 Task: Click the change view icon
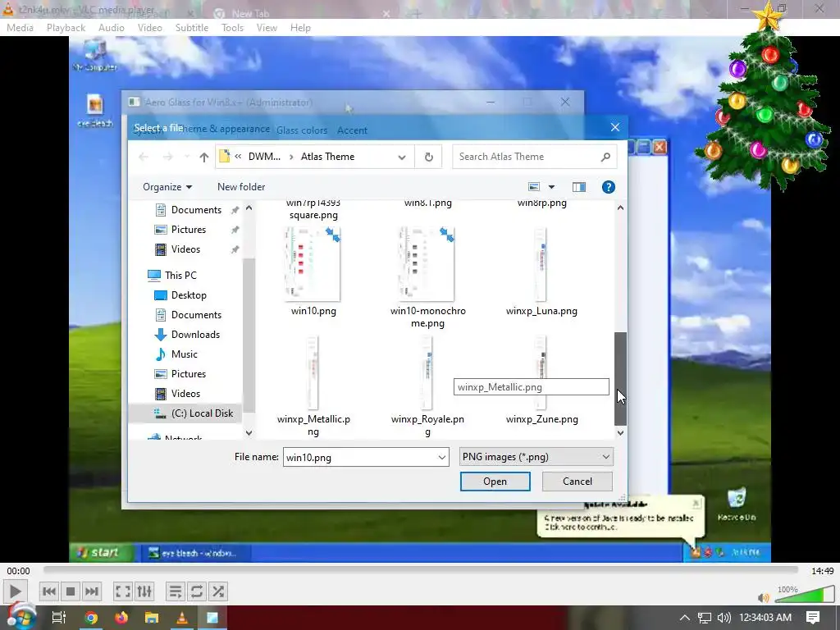[534, 187]
